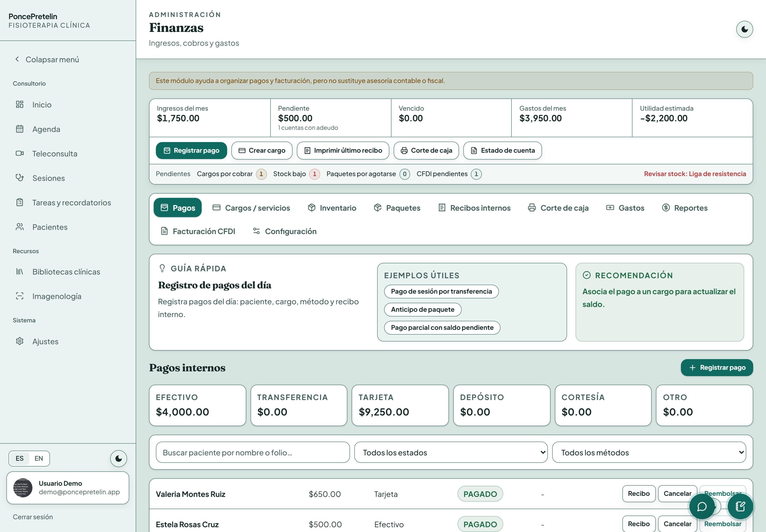This screenshot has height=532, width=766.
Task: Switch to Recibos internos tab
Action: tap(474, 208)
